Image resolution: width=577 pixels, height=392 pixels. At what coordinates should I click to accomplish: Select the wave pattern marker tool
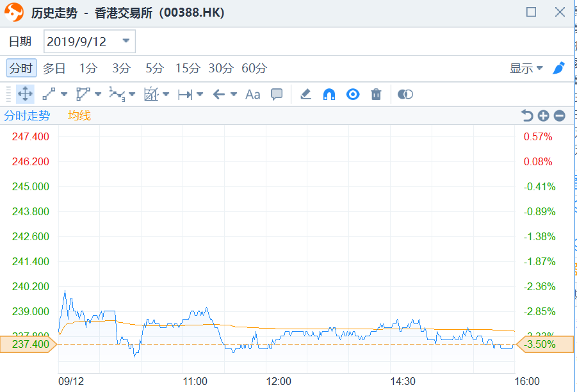117,94
